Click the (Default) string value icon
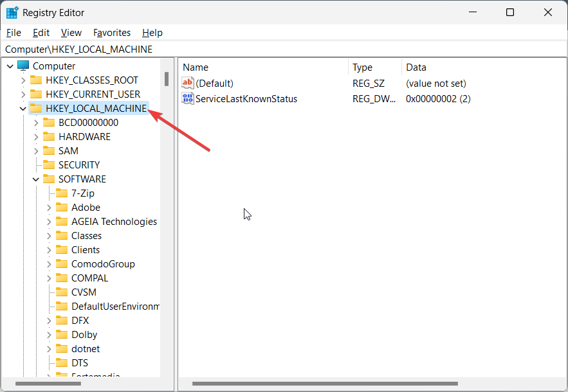568x392 pixels. point(188,84)
